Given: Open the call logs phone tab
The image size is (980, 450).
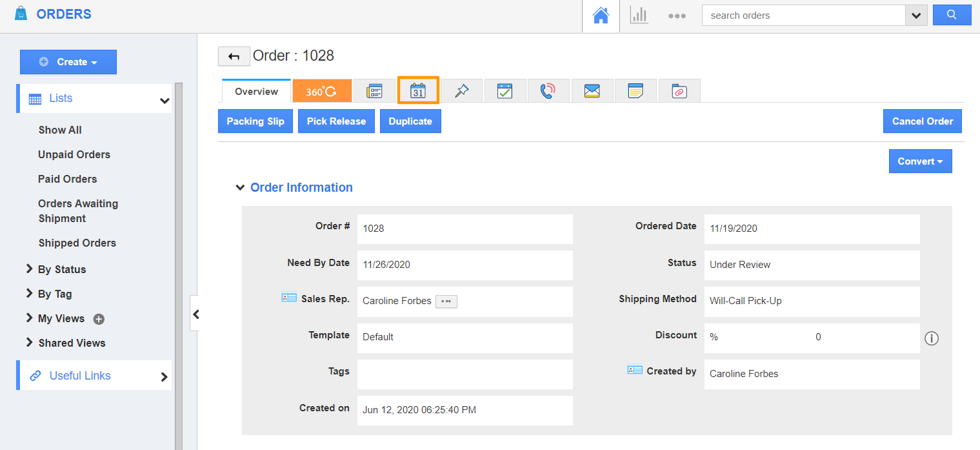Looking at the screenshot, I should point(548,91).
